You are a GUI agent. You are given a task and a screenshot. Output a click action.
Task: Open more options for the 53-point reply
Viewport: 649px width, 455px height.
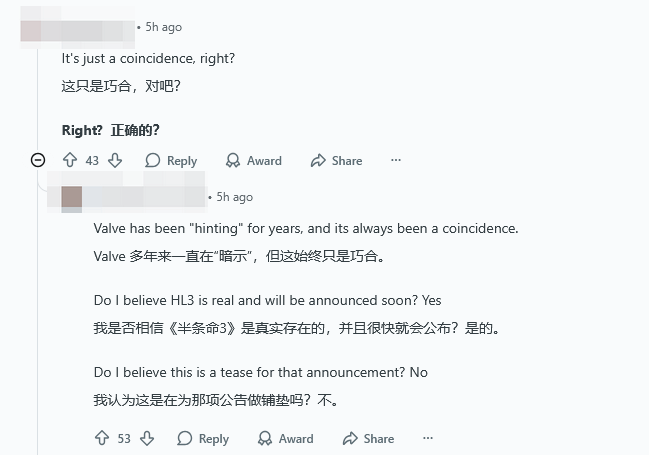click(428, 438)
